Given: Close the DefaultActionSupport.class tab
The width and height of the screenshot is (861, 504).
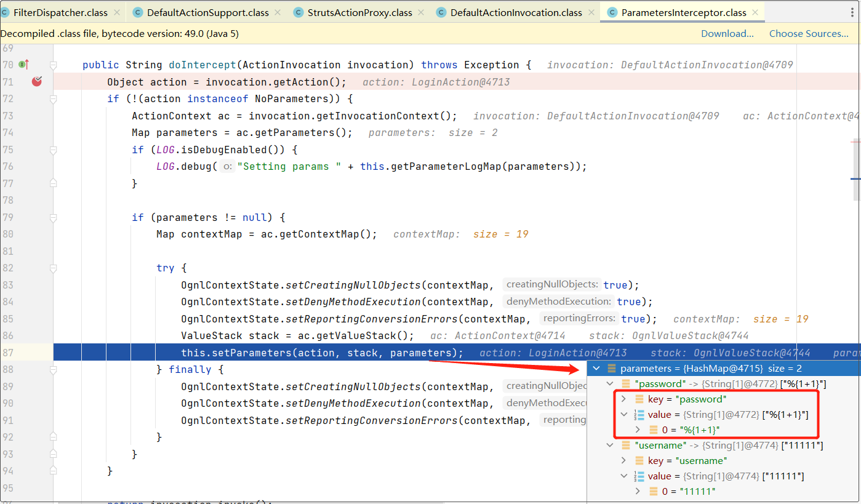Looking at the screenshot, I should [278, 12].
